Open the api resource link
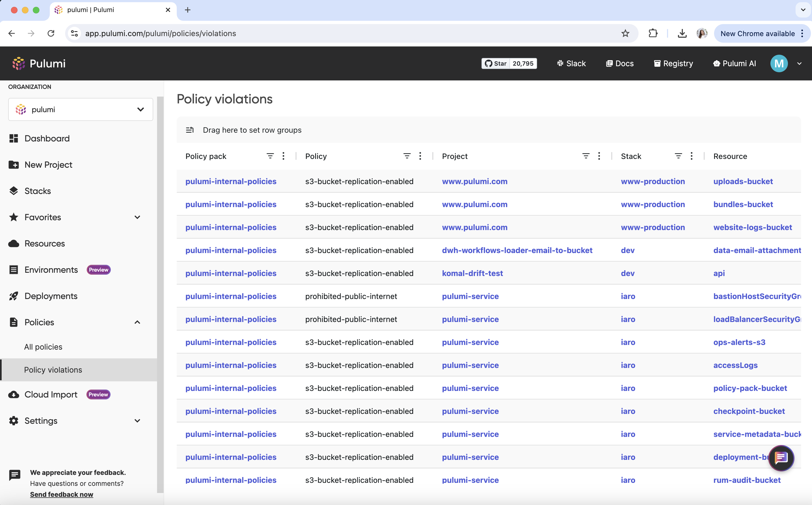This screenshot has width=812, height=505. tap(719, 273)
